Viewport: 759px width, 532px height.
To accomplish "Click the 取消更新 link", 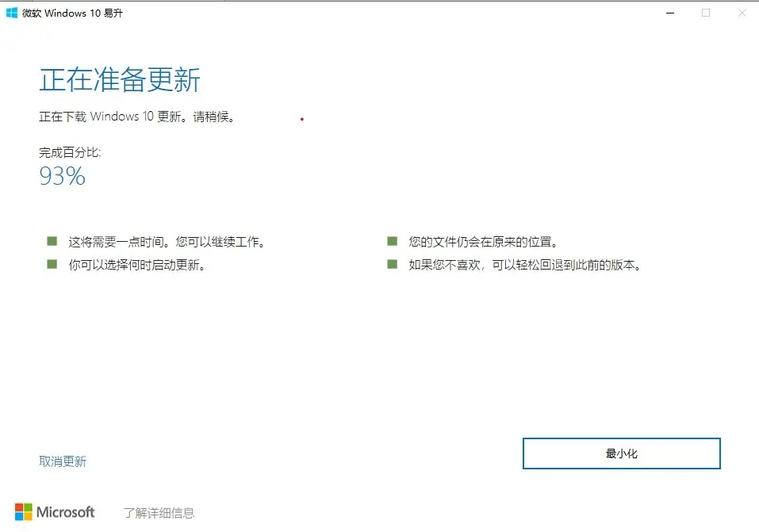I will [63, 461].
